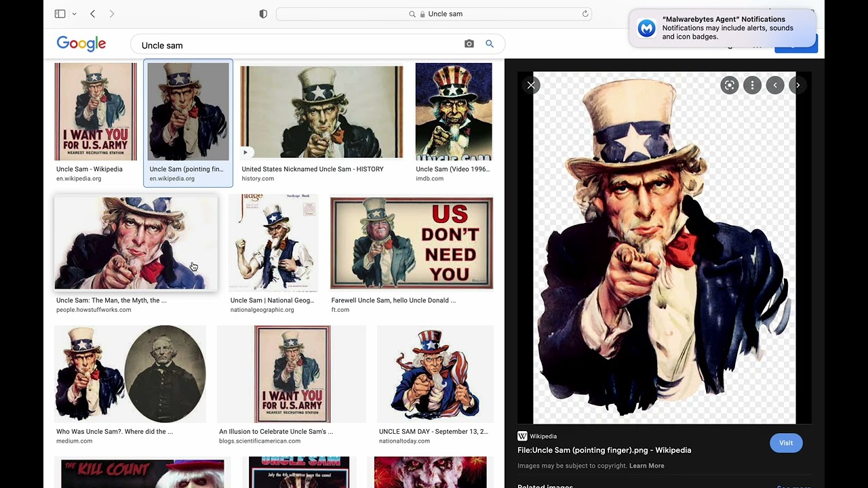Play the video badge on HISTORY thumbnail
The height and width of the screenshot is (488, 868).
(245, 152)
